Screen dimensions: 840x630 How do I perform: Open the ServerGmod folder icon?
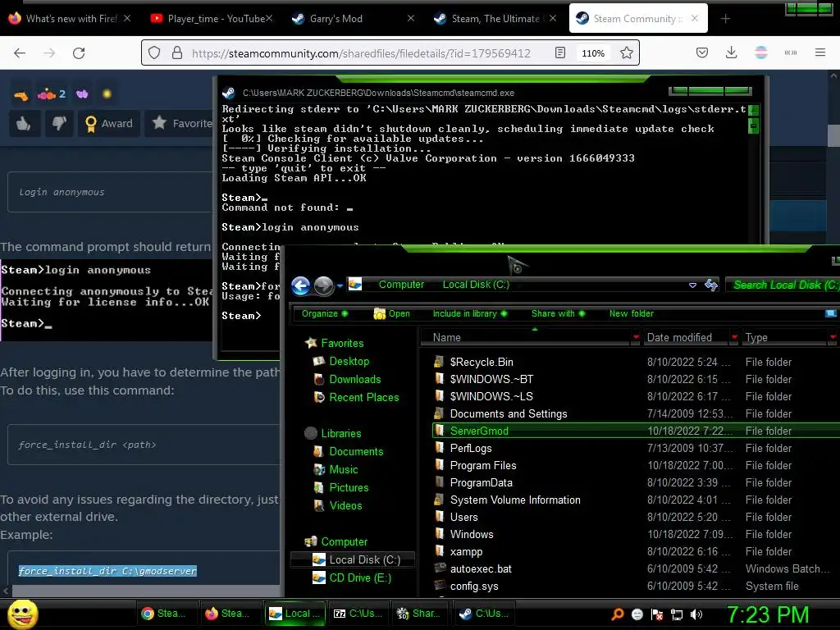tap(440, 430)
